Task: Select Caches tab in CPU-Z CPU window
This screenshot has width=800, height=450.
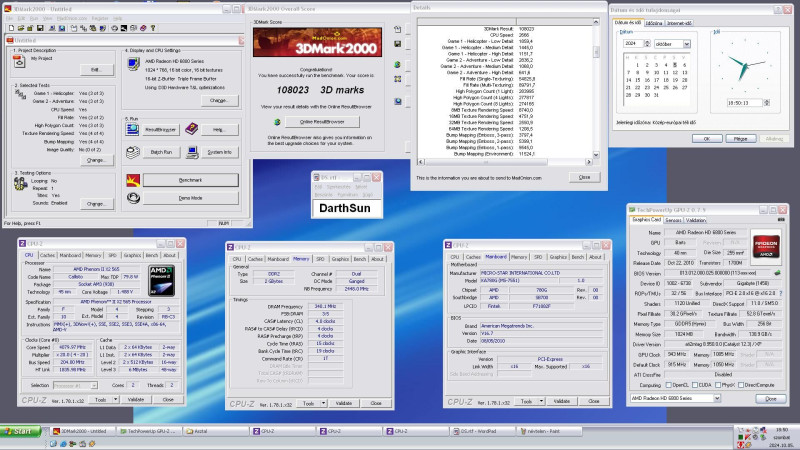Action: point(47,255)
